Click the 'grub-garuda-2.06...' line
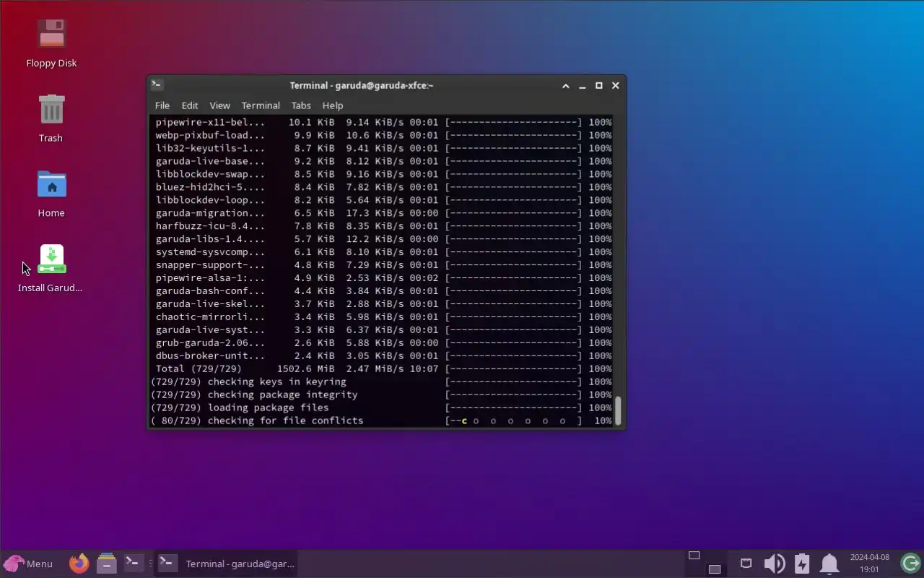Screen dimensions: 924x578 (383, 343)
